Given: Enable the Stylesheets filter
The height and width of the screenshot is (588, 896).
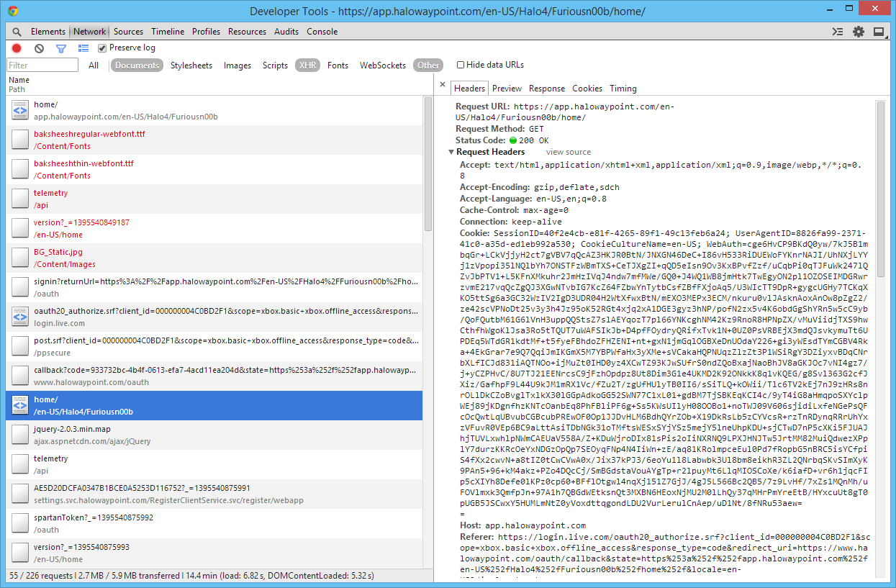Looking at the screenshot, I should [x=191, y=65].
